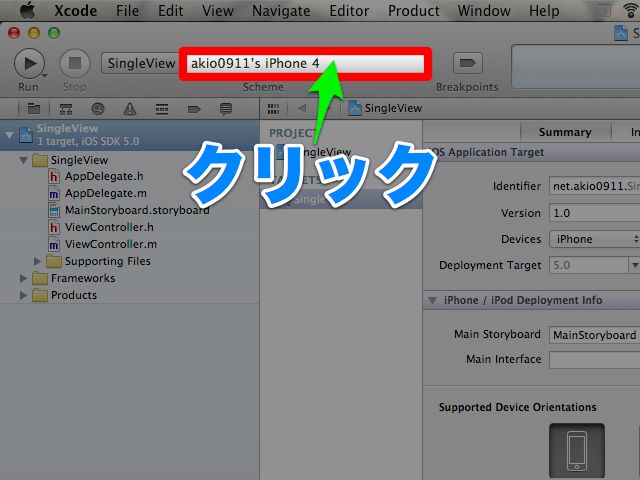Switch to the Summary tab
Viewport: 640px width, 480px height.
(565, 132)
